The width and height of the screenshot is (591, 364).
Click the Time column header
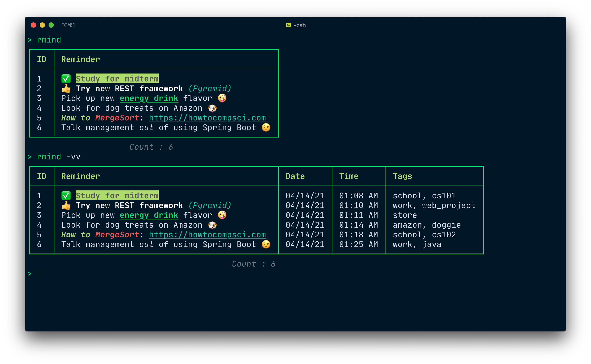click(348, 176)
